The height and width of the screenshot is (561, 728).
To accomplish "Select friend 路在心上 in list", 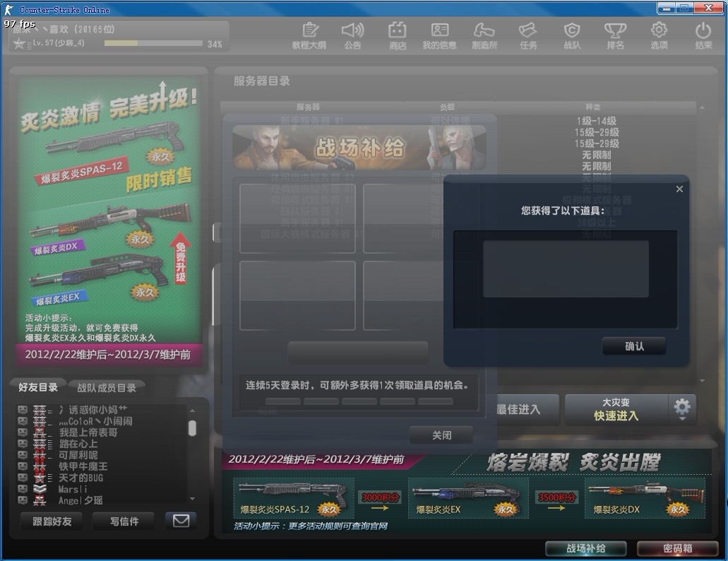I will tap(101, 444).
